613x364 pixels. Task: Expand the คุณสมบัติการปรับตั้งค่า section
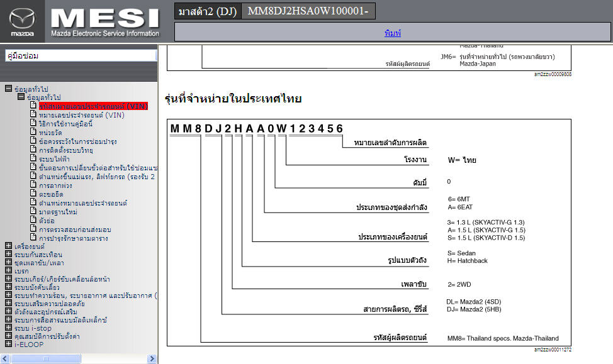tap(8, 336)
